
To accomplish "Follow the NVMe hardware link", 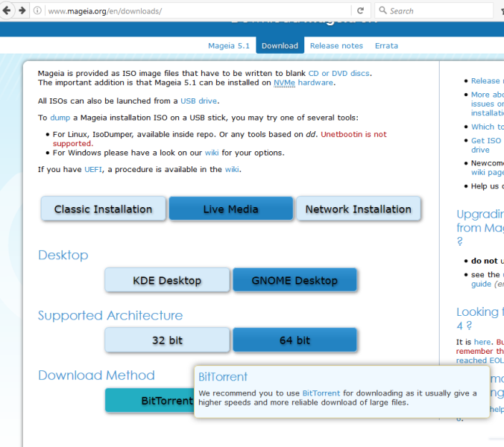I will pyautogui.click(x=303, y=83).
